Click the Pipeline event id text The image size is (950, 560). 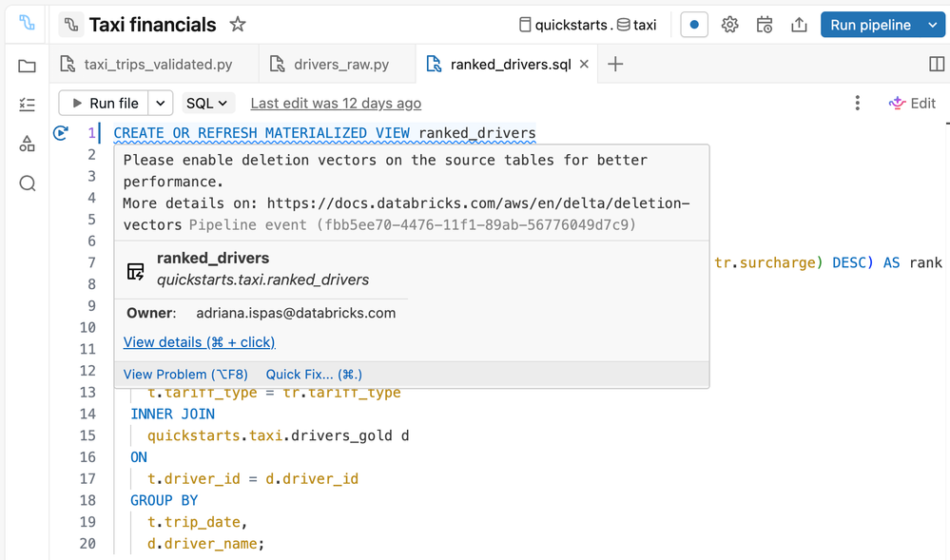[413, 224]
